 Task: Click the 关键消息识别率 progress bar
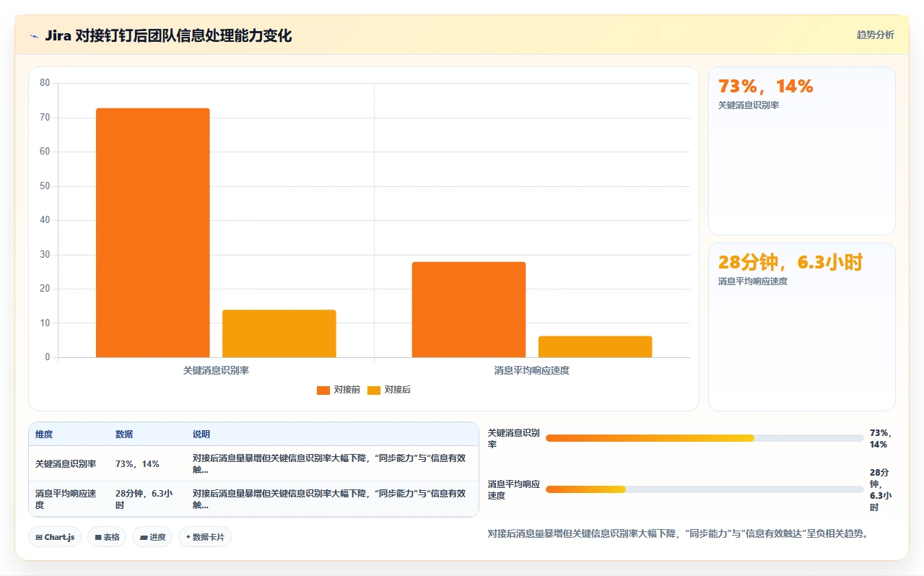(x=705, y=438)
